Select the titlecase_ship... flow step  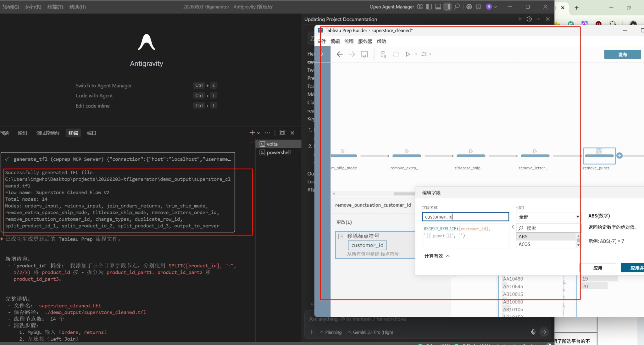[x=471, y=156]
